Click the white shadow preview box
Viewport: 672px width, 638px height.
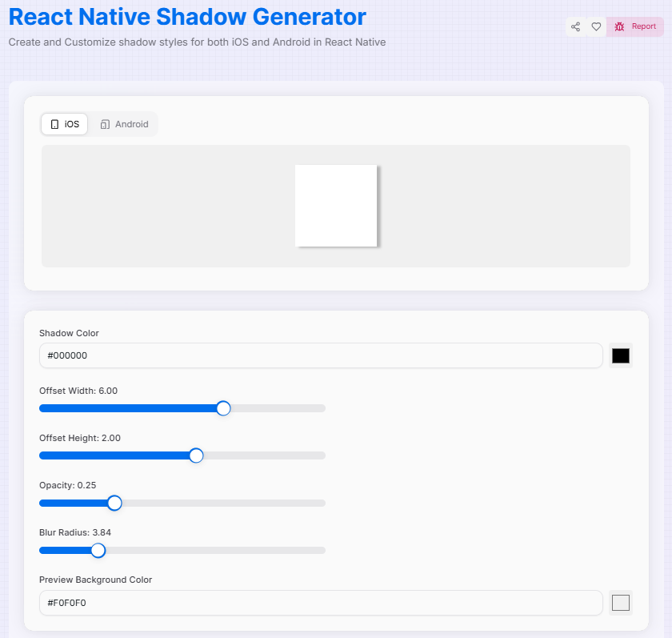click(x=336, y=205)
